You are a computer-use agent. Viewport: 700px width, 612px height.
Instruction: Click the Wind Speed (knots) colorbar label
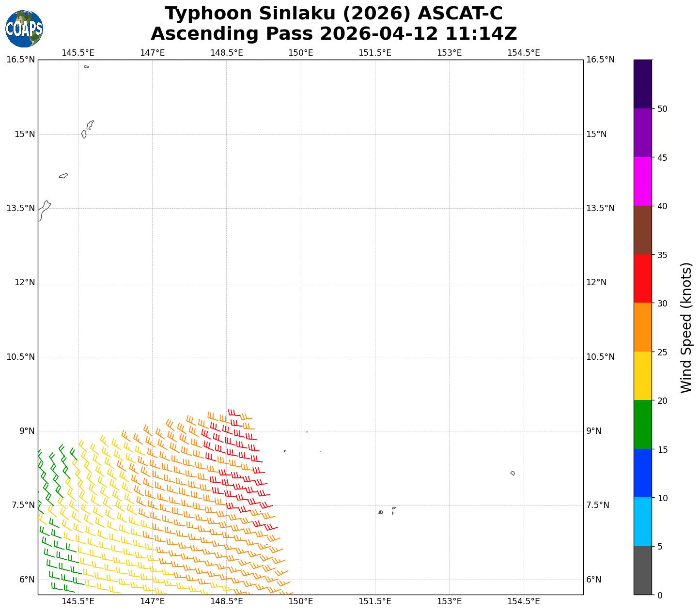(x=686, y=327)
